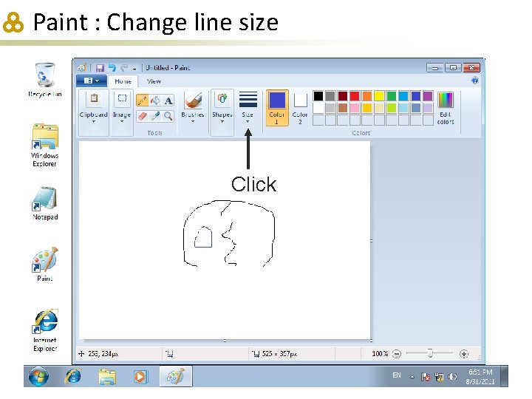
Task: Expand the Clipboard dropdown arrow
Action: coord(94,121)
